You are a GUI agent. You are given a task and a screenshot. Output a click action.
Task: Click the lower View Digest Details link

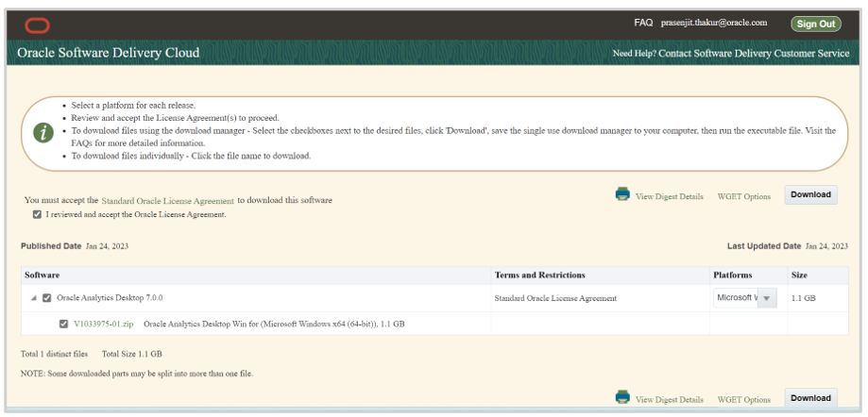pos(670,399)
